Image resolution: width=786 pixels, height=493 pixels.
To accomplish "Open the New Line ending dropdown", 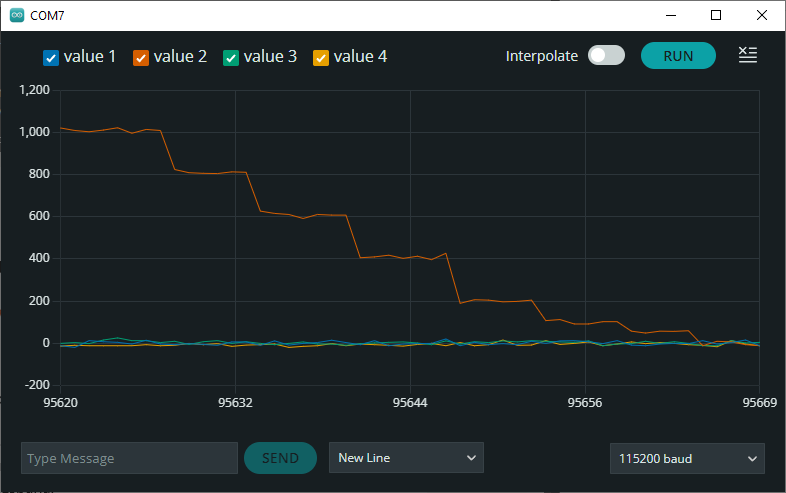I will click(406, 458).
